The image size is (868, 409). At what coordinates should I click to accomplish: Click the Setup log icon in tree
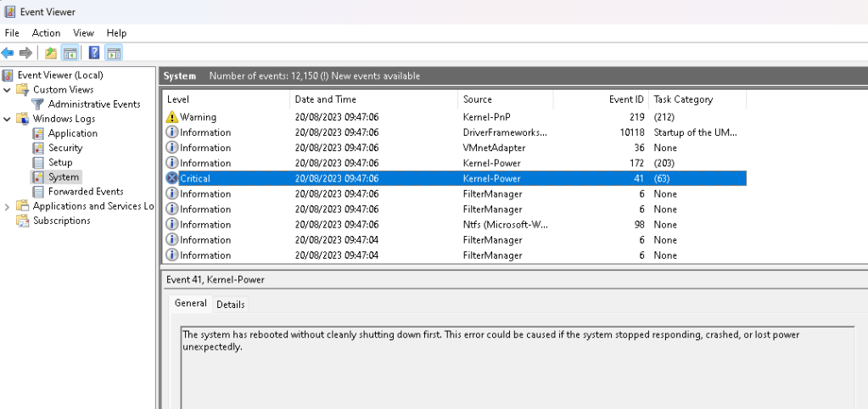click(x=38, y=163)
